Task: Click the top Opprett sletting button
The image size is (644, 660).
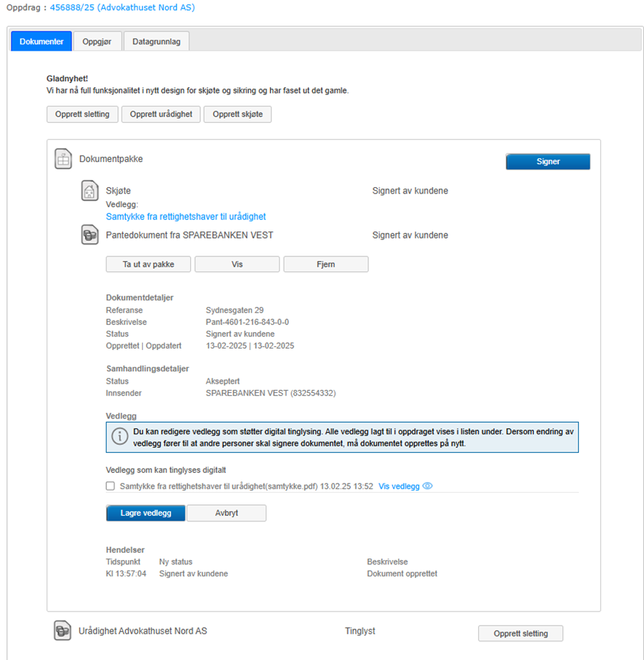Action: [82, 114]
